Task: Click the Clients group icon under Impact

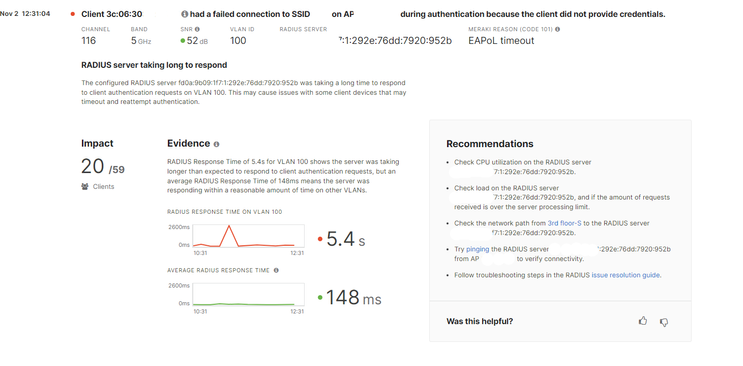Action: [x=85, y=186]
